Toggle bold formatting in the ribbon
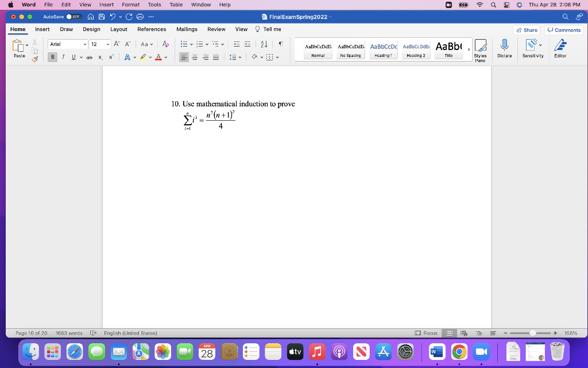The image size is (588, 368). (x=52, y=57)
